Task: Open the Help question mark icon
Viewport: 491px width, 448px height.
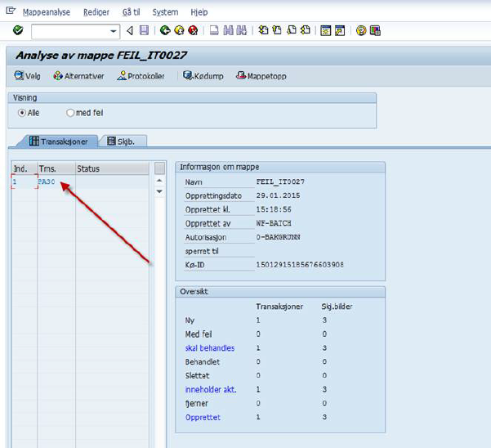Action: coord(361,31)
